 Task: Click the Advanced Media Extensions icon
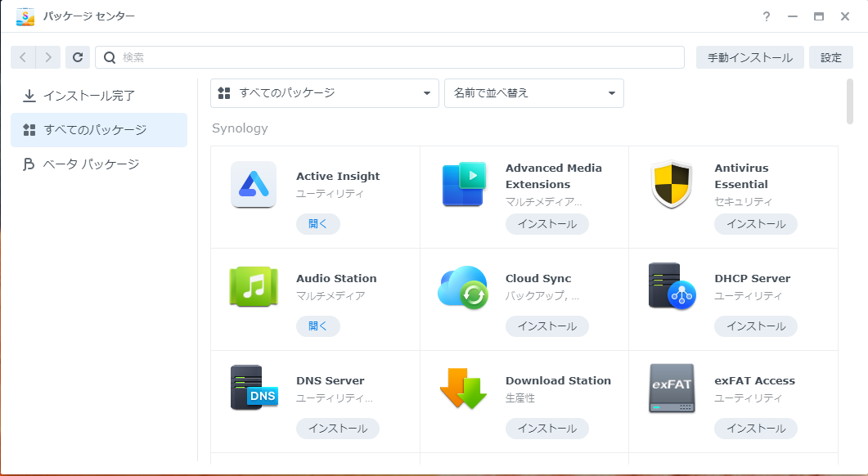[463, 184]
